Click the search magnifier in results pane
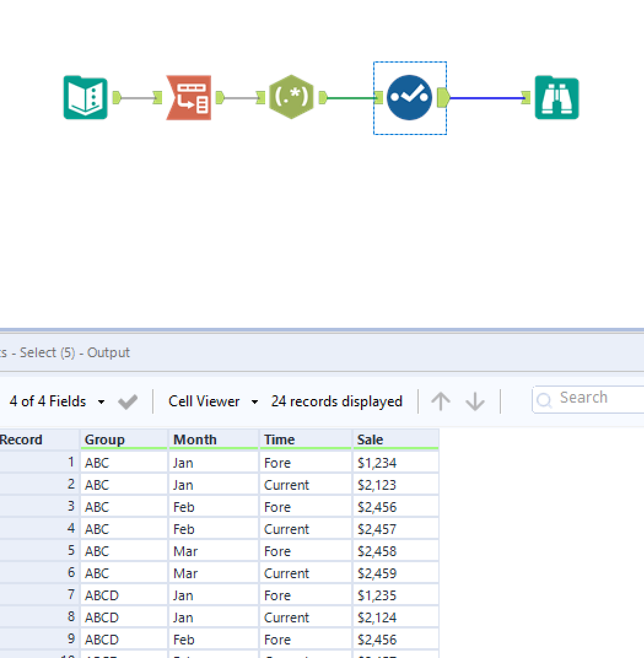The height and width of the screenshot is (658, 644). 545,399
